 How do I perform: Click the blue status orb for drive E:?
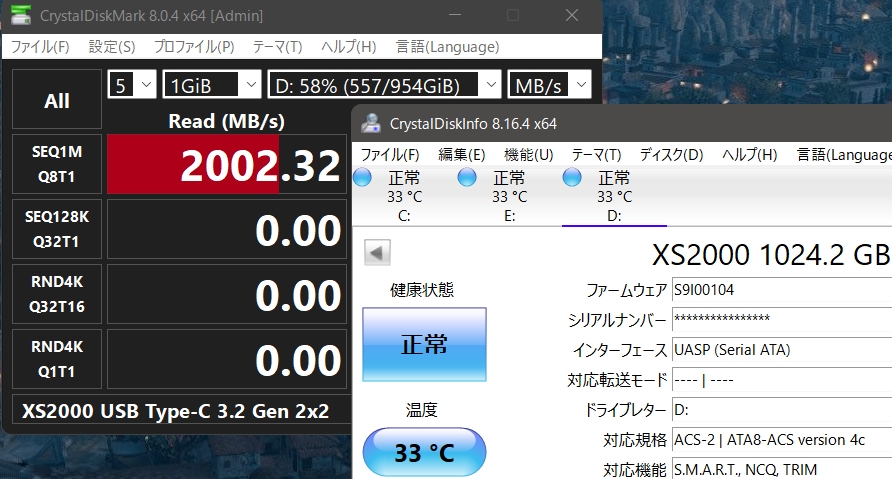tap(467, 177)
